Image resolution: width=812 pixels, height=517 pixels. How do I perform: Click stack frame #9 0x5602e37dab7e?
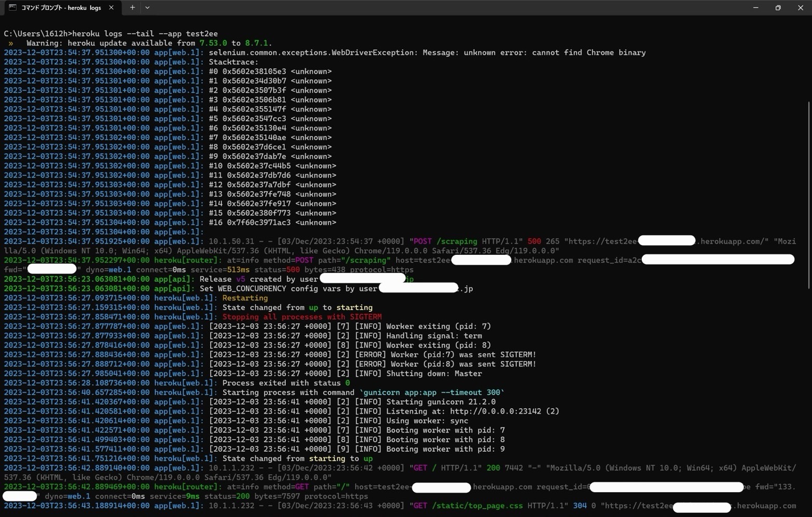(x=270, y=156)
